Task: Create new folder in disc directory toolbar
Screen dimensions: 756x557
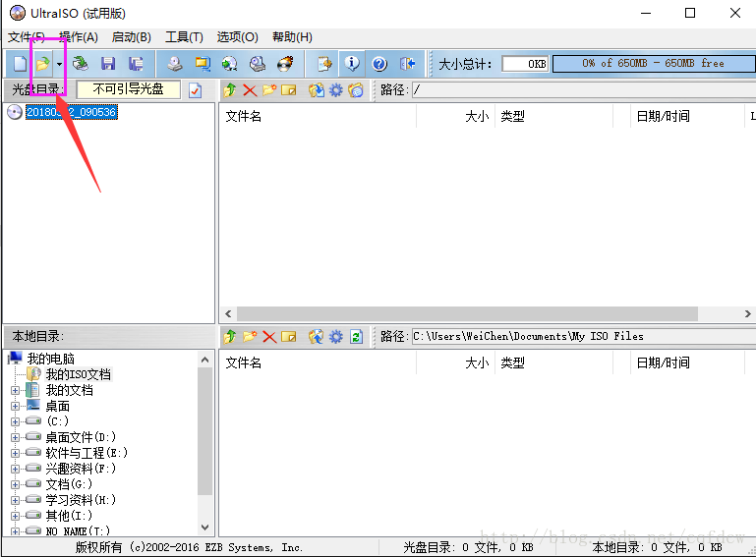Action: 269,90
